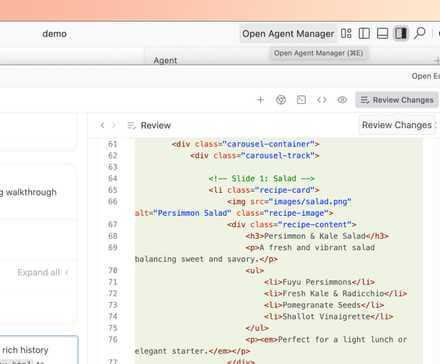Click the code brackets icon
440x364 pixels.
[322, 100]
